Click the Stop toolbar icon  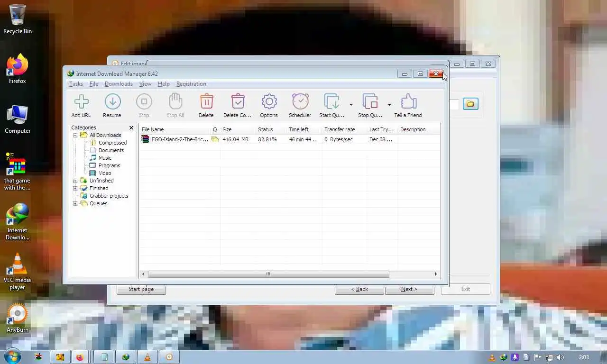(x=144, y=105)
